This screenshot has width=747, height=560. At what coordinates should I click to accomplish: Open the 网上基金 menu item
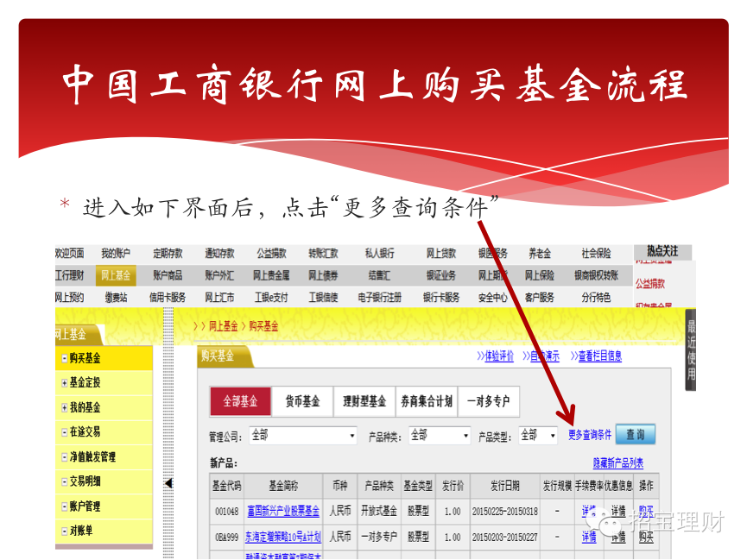point(116,275)
